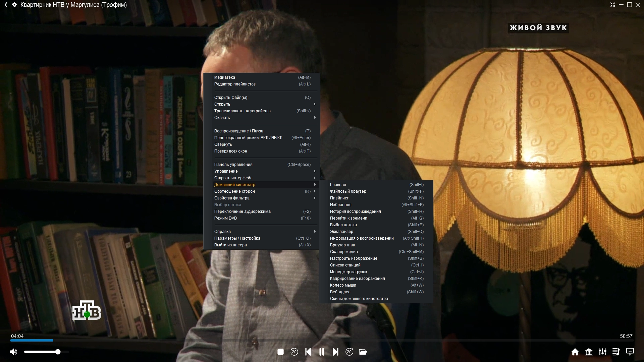This screenshot has height=362, width=644.
Task: Mute the sound with the speaker icon
Action: [13, 352]
